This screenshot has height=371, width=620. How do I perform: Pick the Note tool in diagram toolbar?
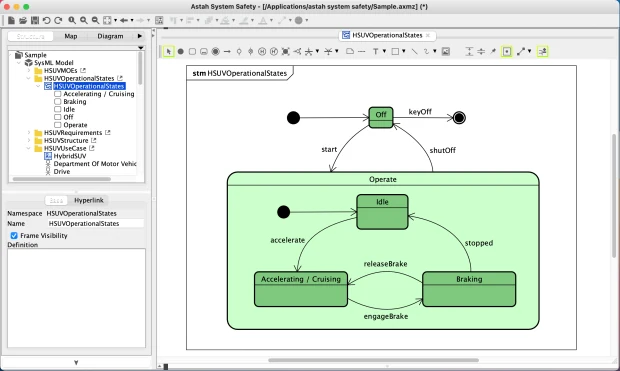(350, 51)
